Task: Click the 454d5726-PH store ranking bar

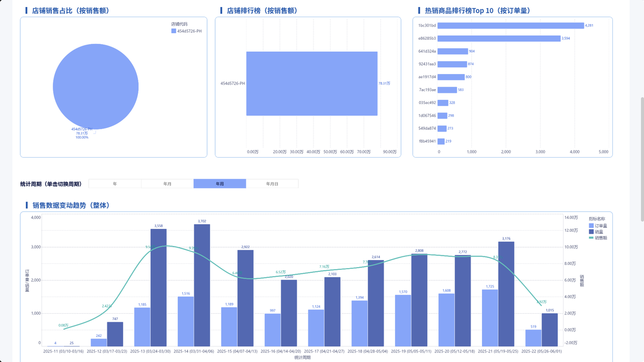Action: coord(312,84)
